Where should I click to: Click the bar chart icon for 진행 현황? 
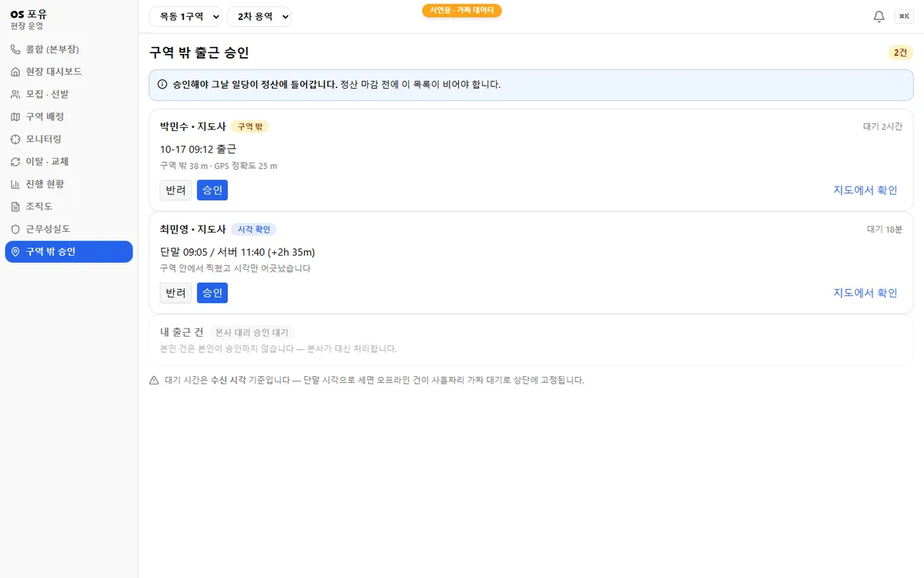pos(15,184)
